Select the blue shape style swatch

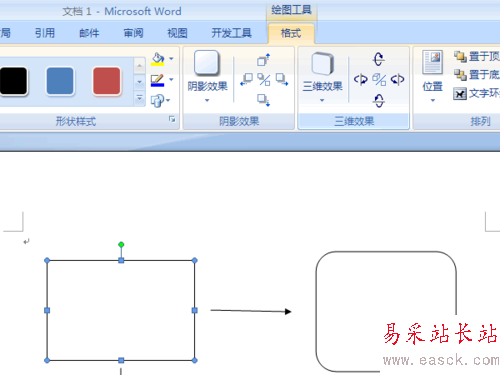coord(60,81)
